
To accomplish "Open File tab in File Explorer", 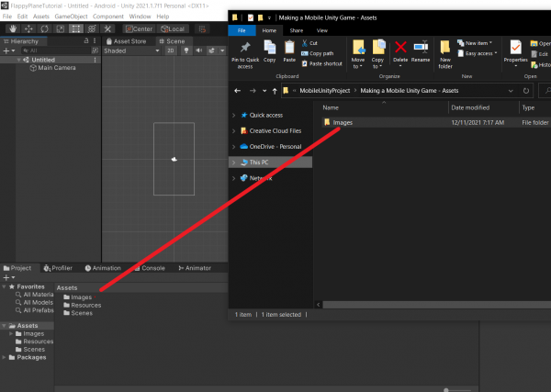I will 242,30.
